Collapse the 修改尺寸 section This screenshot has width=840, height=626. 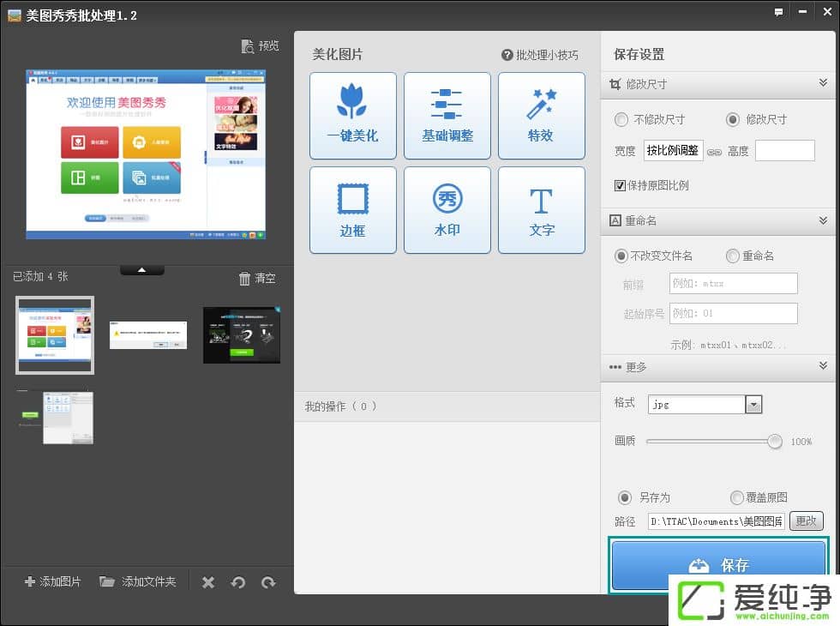(x=823, y=84)
